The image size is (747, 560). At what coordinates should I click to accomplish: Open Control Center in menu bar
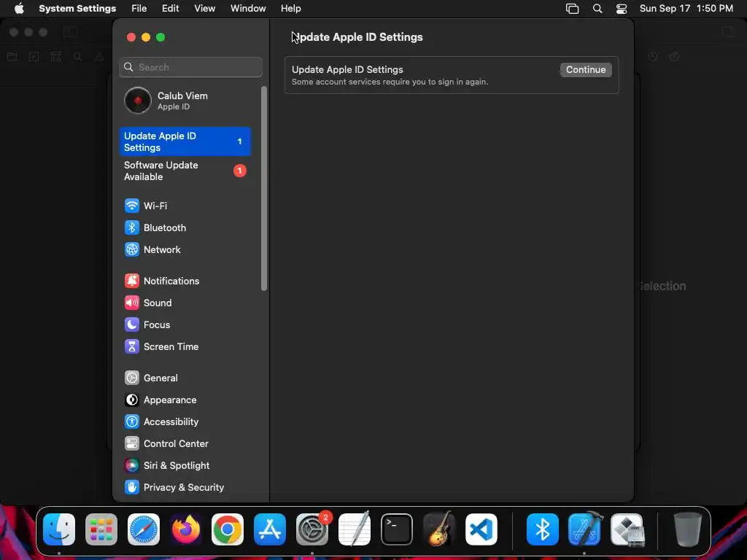click(622, 9)
